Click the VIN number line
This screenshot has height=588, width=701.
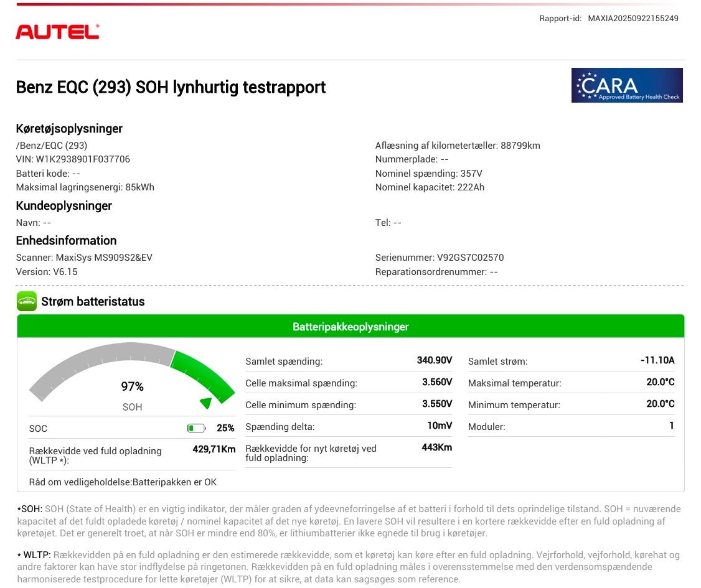click(73, 159)
